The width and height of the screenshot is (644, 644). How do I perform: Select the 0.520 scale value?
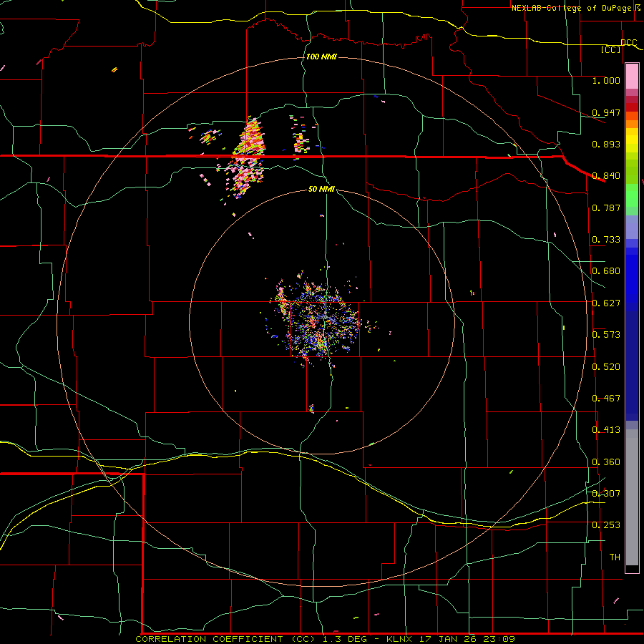click(x=606, y=366)
